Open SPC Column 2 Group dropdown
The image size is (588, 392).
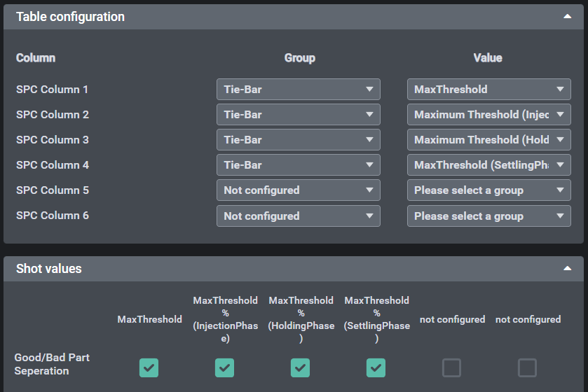298,115
